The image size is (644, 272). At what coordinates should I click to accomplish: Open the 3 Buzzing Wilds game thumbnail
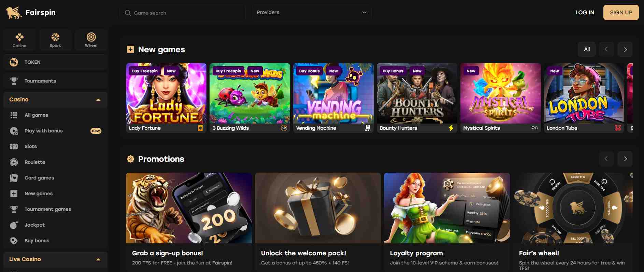click(x=250, y=98)
